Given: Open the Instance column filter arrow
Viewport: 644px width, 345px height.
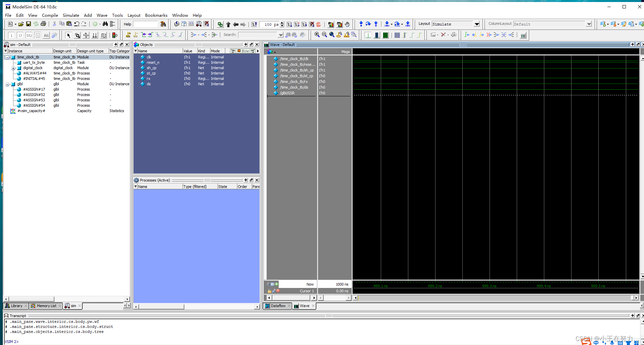Looking at the screenshot, I should pyautogui.click(x=5, y=51).
